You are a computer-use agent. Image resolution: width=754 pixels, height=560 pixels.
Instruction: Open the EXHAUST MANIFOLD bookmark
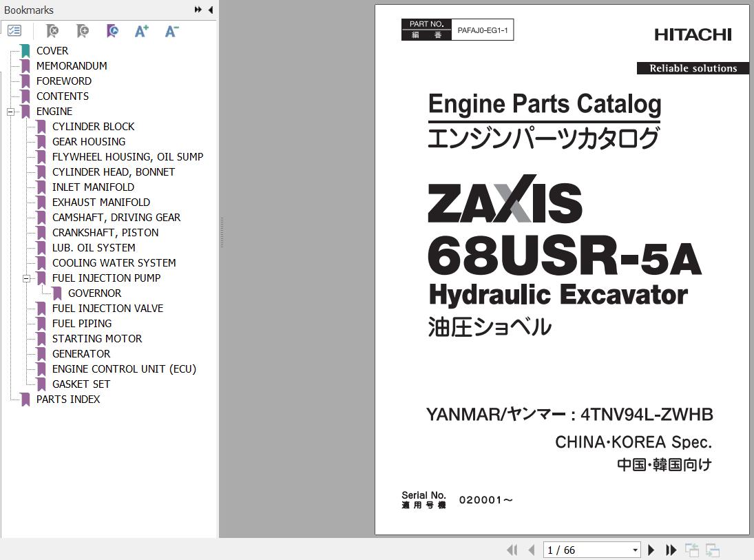point(101,202)
